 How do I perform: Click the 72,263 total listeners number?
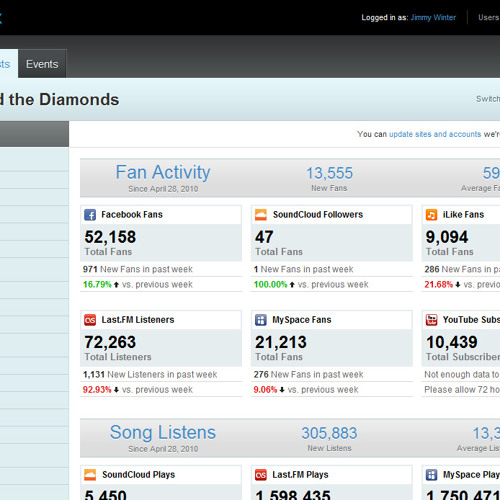110,342
